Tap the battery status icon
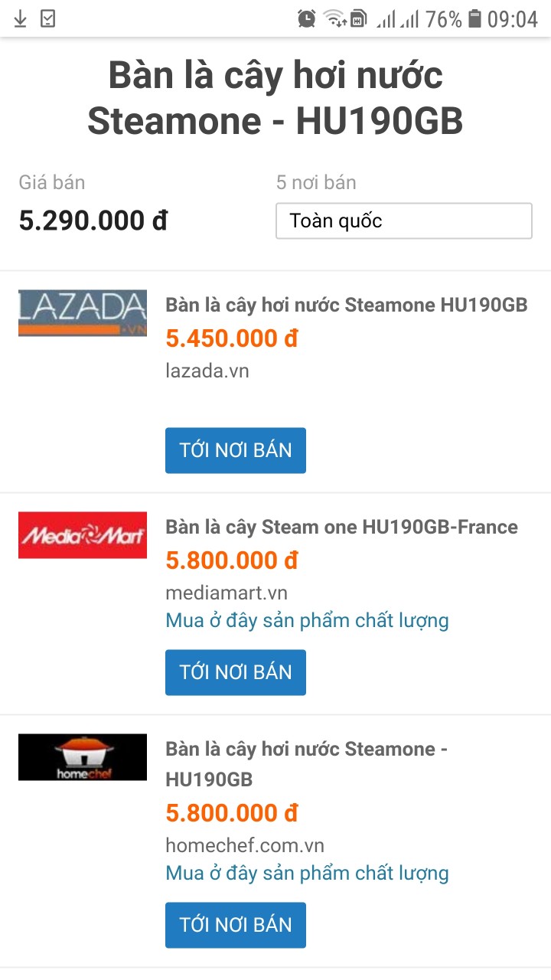 474,19
